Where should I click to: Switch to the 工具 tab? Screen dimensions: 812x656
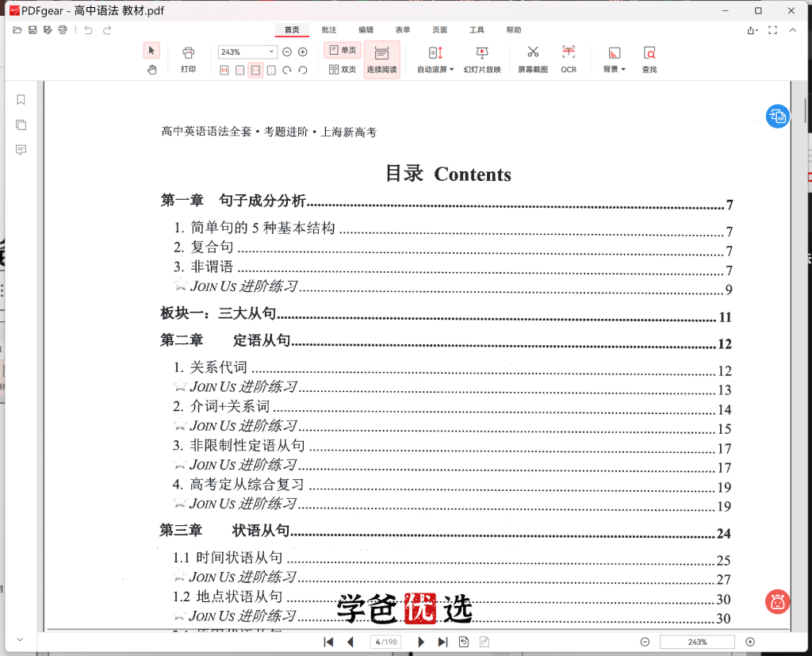(477, 30)
